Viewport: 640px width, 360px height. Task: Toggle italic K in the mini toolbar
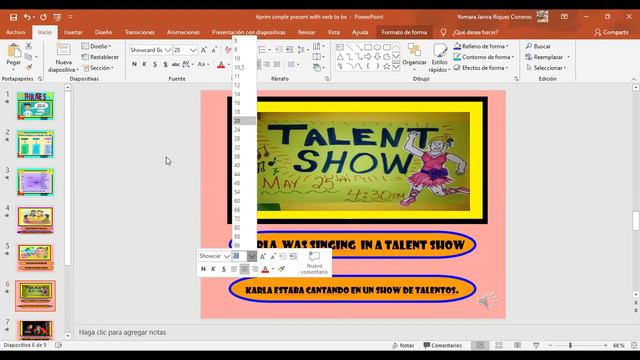[x=213, y=269]
